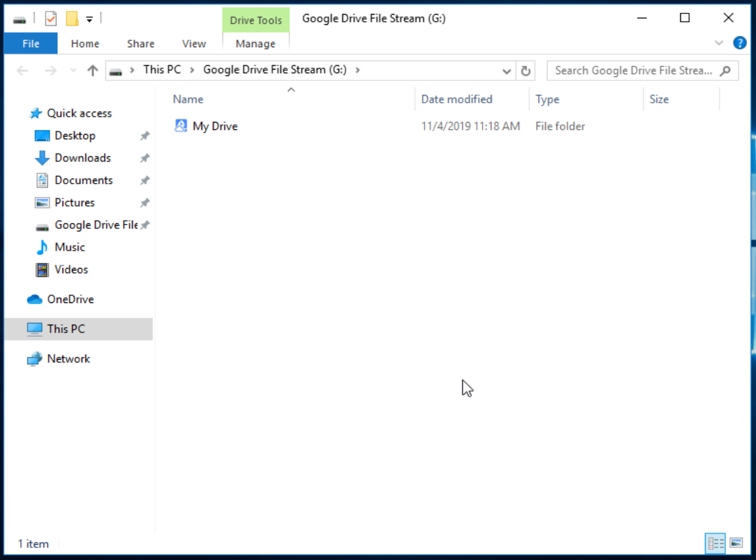Click the search magnifier icon
The image size is (756, 560).
[725, 71]
